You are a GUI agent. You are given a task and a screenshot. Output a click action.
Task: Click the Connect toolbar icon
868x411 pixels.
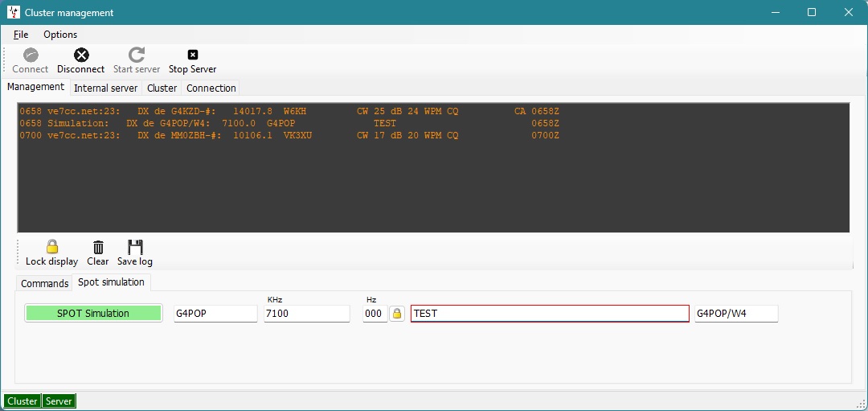coord(31,55)
